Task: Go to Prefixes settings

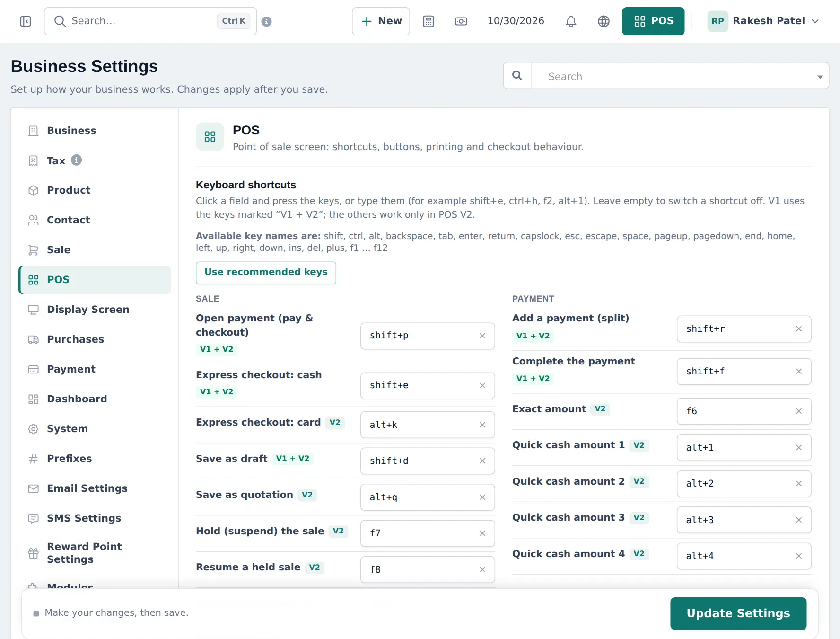Action: pos(95,459)
